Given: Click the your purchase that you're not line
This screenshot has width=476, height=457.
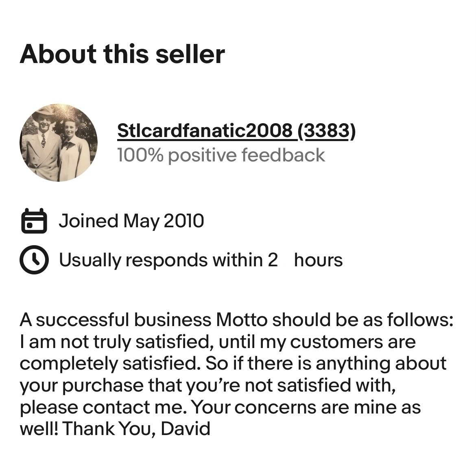Looking at the screenshot, I should point(208,385).
